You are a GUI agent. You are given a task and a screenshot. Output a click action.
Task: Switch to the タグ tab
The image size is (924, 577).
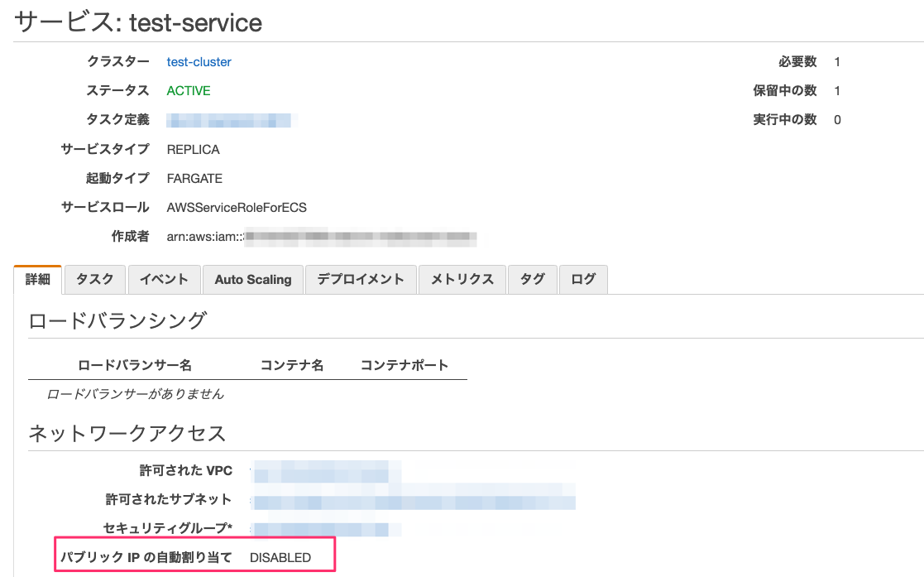click(x=532, y=280)
